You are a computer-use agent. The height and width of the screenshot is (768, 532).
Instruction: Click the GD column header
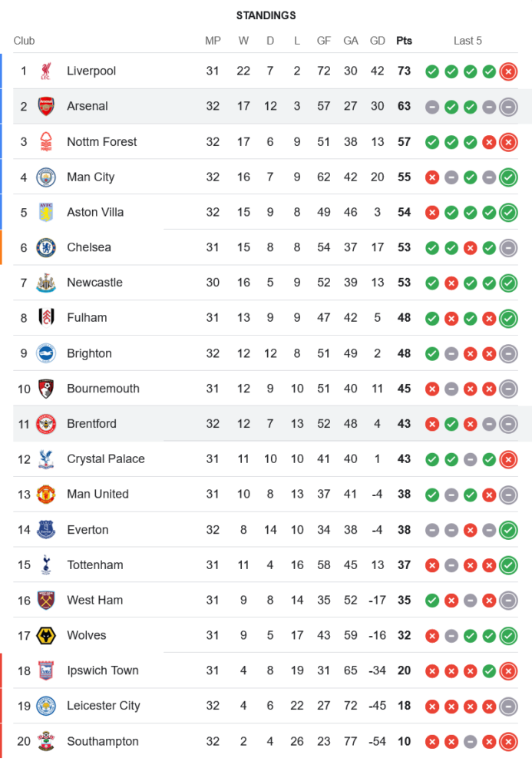(x=377, y=41)
